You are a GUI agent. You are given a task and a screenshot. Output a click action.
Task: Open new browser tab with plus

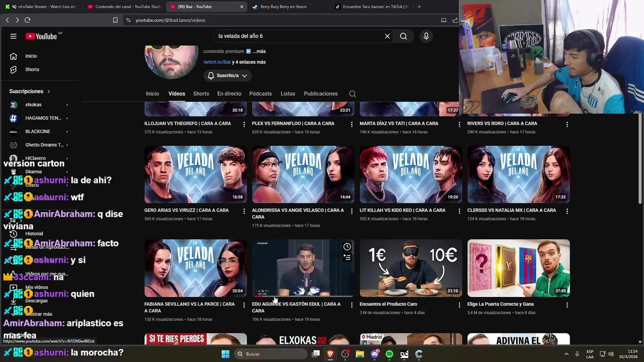[419, 7]
